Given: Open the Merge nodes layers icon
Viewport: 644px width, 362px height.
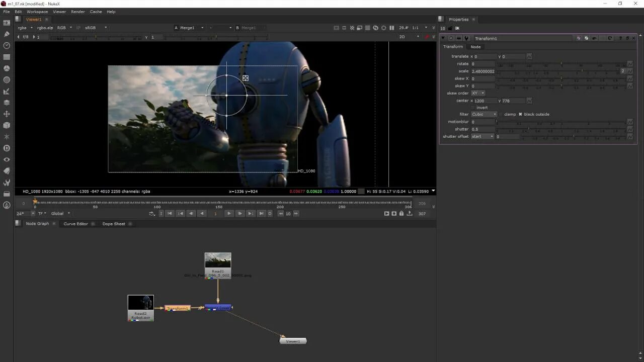Looking at the screenshot, I should pyautogui.click(x=7, y=103).
